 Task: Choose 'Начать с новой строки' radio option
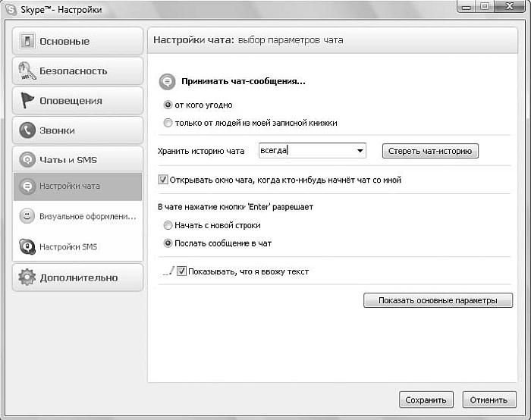[168, 225]
